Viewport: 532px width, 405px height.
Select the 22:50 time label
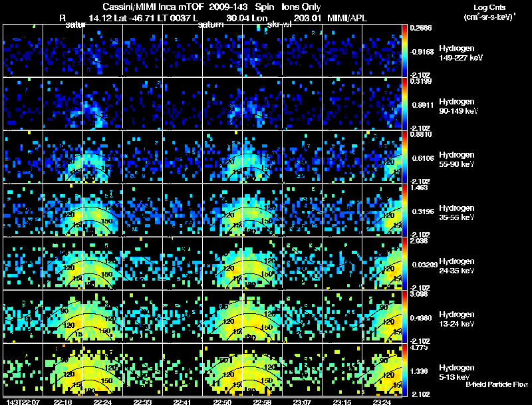(222, 402)
